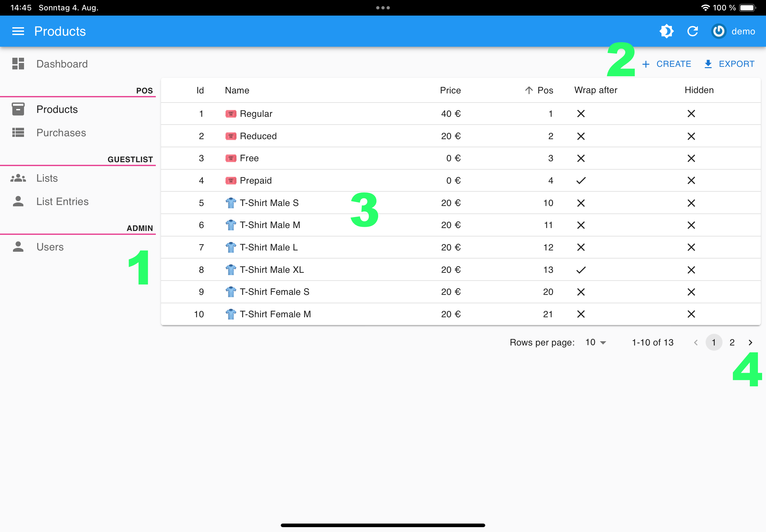Click the power/logout icon button

coord(717,31)
